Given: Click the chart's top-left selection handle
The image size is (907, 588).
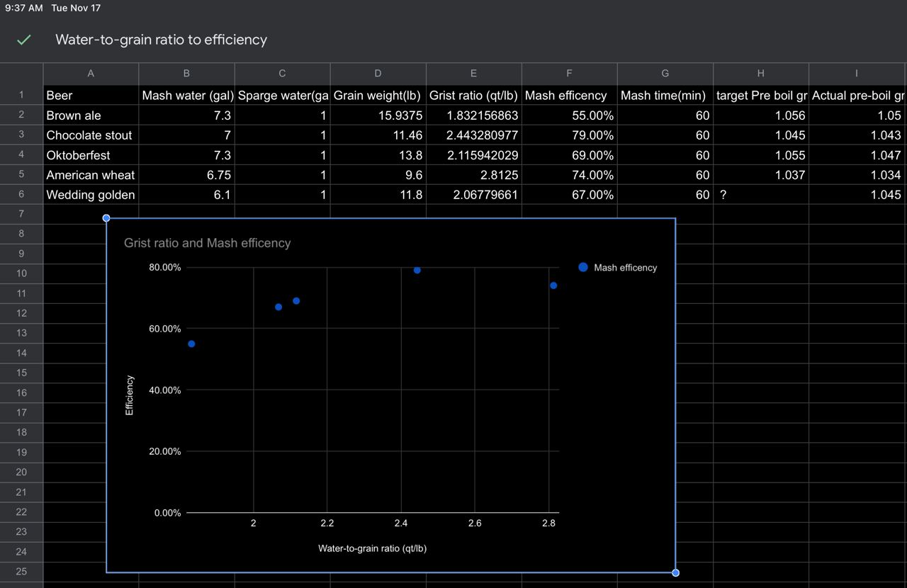Looking at the screenshot, I should pos(106,218).
